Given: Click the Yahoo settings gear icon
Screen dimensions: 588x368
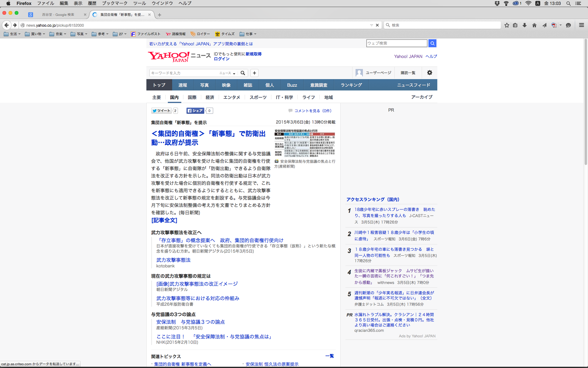Looking at the screenshot, I should [430, 73].
